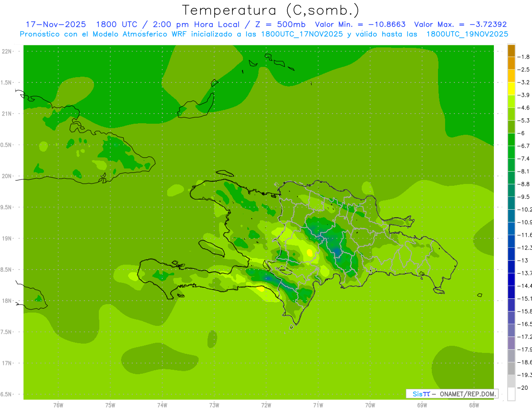
Task: Click the 68W longitude axis label
Action: tap(474, 405)
